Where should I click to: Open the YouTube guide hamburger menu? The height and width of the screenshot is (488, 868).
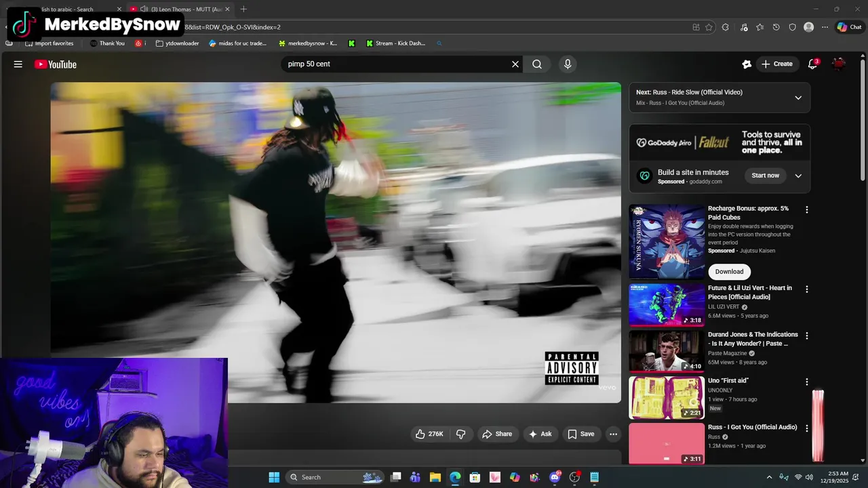18,64
